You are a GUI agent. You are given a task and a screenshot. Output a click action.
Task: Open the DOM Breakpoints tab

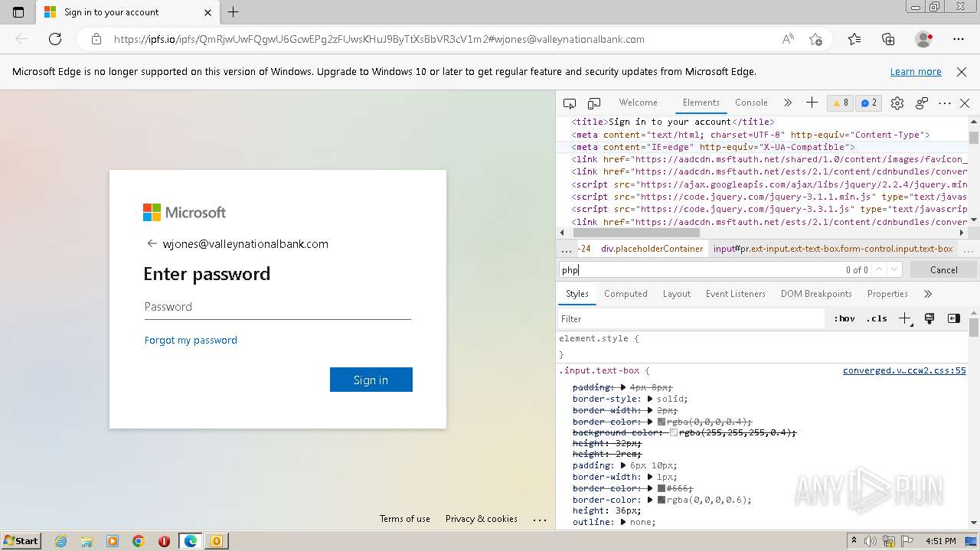click(x=816, y=294)
